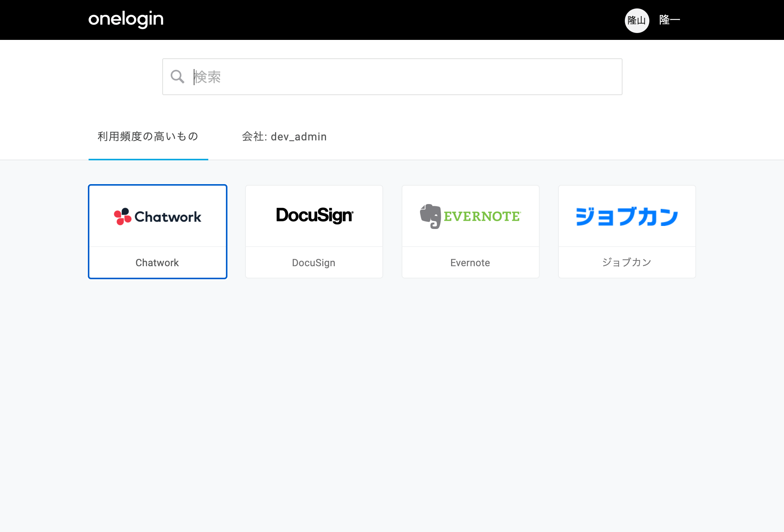Viewport: 784px width, 532px height.
Task: Focus the 検索 search field
Action: tap(392, 77)
